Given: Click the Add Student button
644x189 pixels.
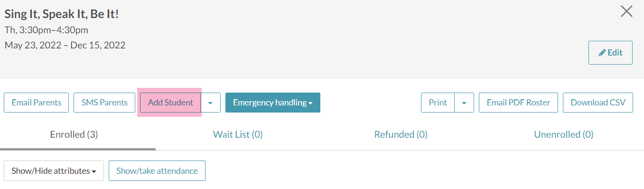Looking at the screenshot, I should (x=170, y=103).
